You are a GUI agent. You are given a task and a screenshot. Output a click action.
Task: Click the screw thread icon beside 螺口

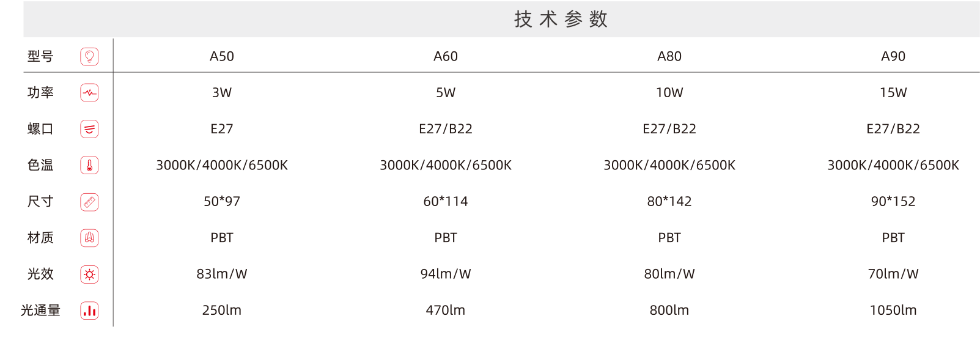(89, 129)
